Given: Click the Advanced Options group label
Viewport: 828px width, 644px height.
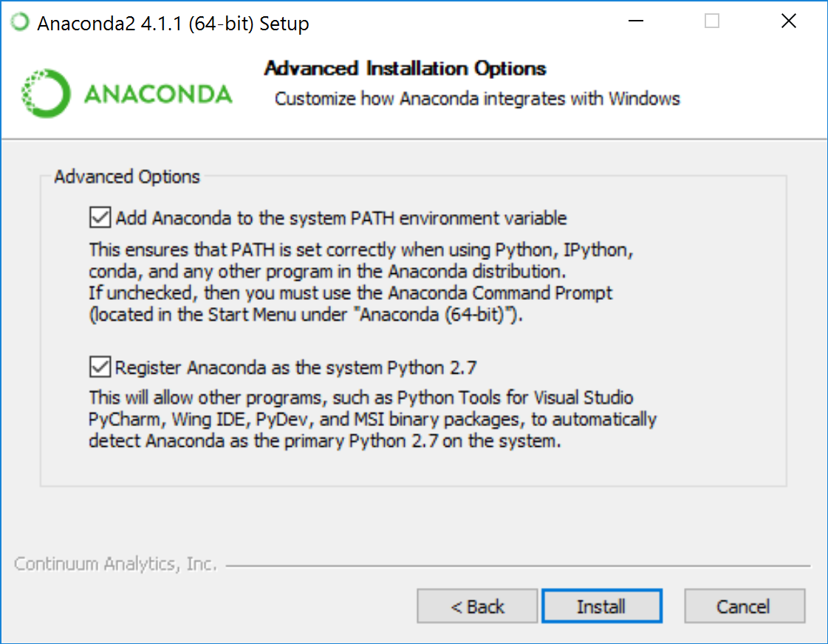Looking at the screenshot, I should [126, 177].
